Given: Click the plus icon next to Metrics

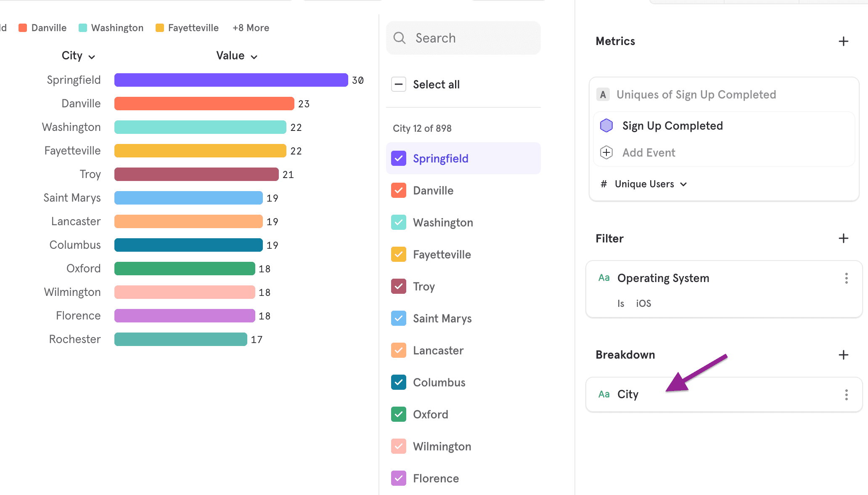Looking at the screenshot, I should [x=843, y=41].
